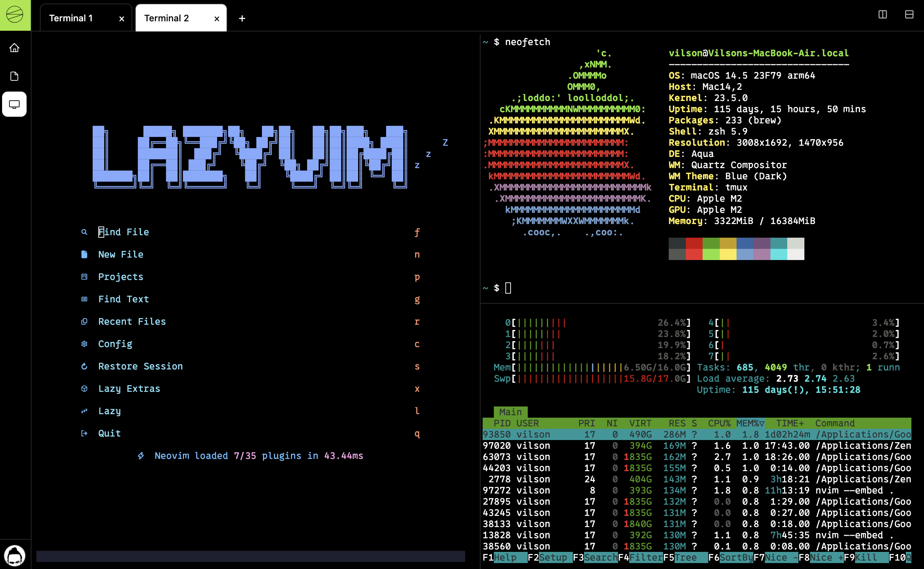Sort by TIME+ column header
The image size is (924, 569).
790,423
